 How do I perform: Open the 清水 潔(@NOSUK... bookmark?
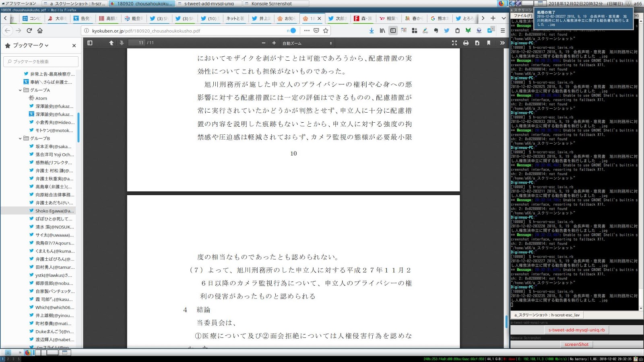coord(51,227)
